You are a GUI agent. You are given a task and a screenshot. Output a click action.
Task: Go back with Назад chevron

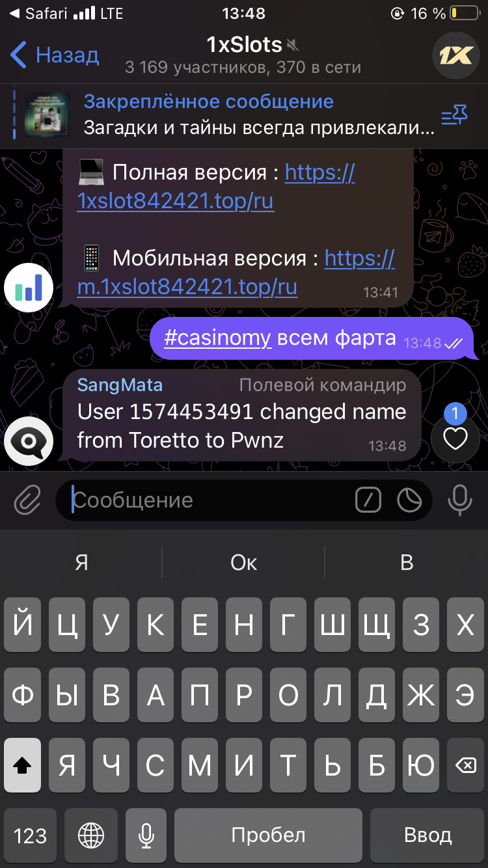(55, 55)
